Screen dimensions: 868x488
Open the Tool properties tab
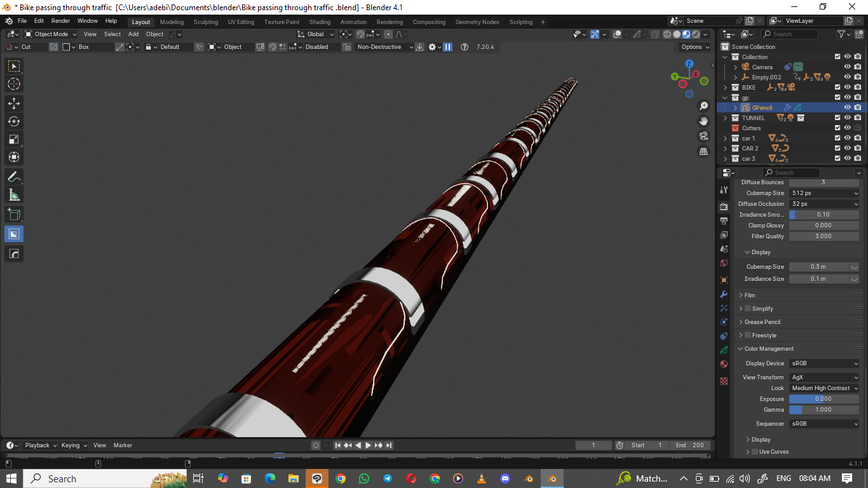coord(724,189)
